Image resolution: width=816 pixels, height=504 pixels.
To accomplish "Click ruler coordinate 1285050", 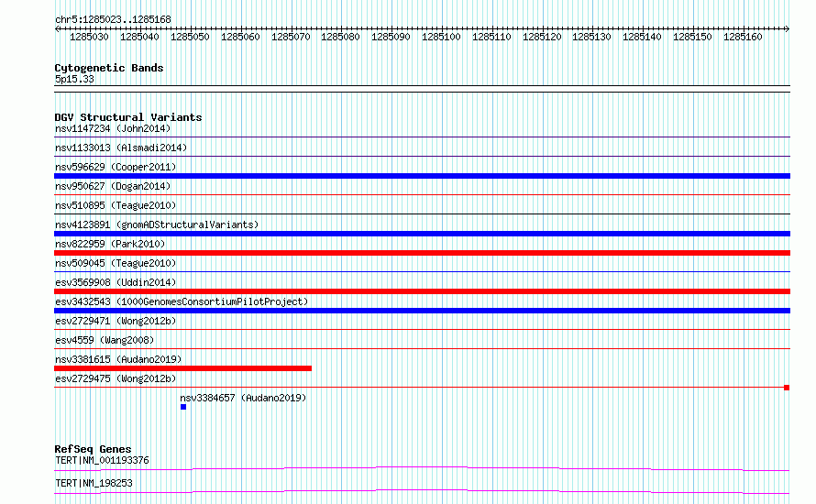I will pos(190,37).
